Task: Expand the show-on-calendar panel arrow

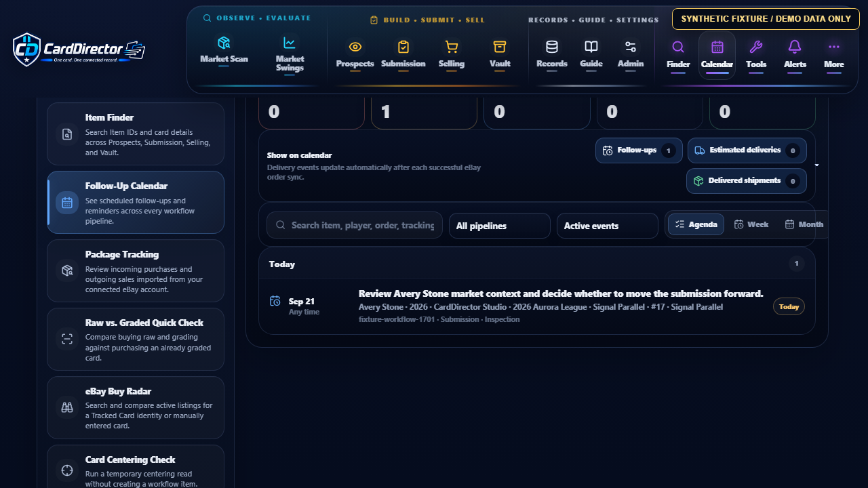Action: point(816,165)
